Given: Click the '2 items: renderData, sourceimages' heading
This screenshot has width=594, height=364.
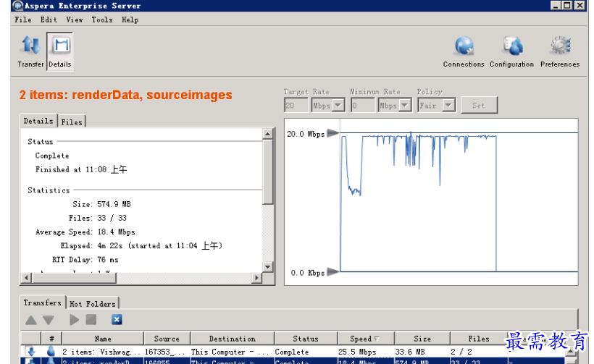Looking at the screenshot, I should [x=125, y=95].
